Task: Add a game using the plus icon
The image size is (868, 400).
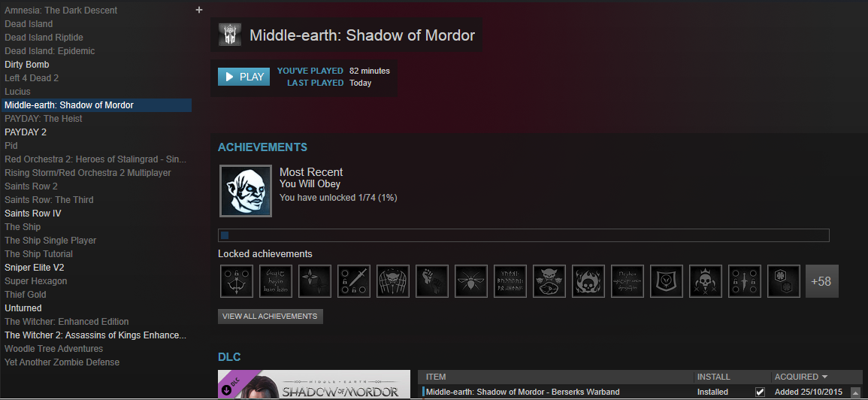Action: (x=199, y=10)
